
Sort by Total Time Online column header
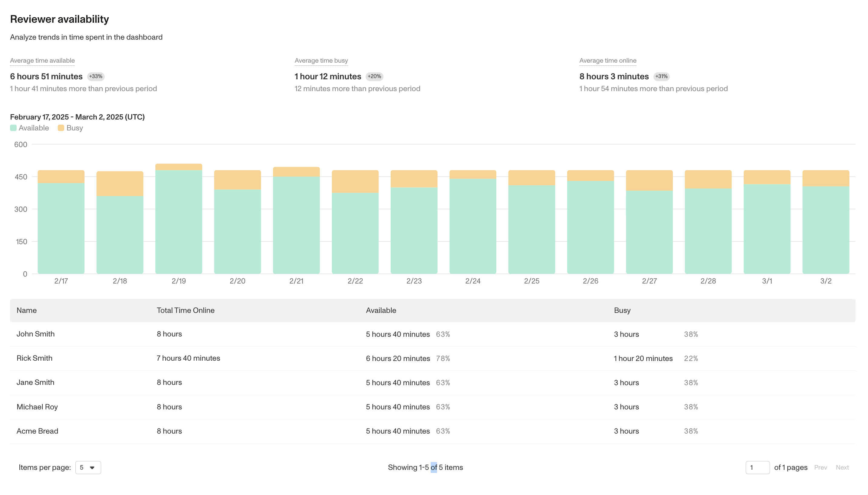185,310
